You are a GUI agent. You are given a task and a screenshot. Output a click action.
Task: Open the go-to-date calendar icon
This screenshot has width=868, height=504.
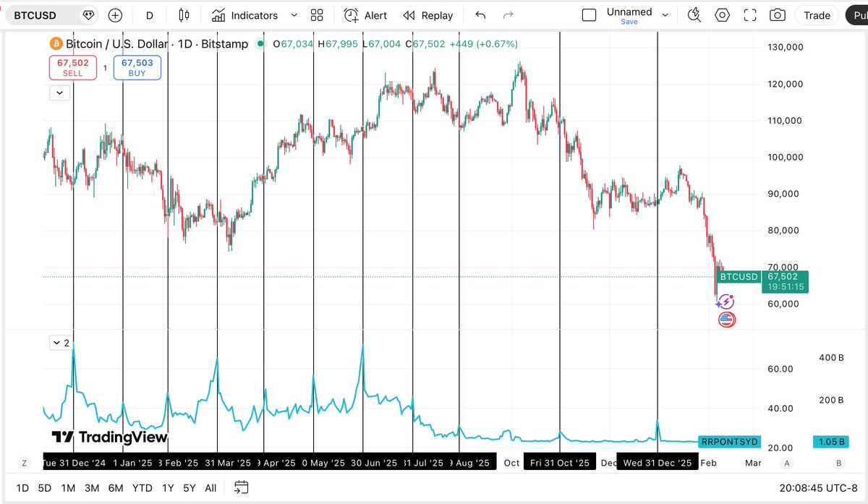(x=242, y=488)
